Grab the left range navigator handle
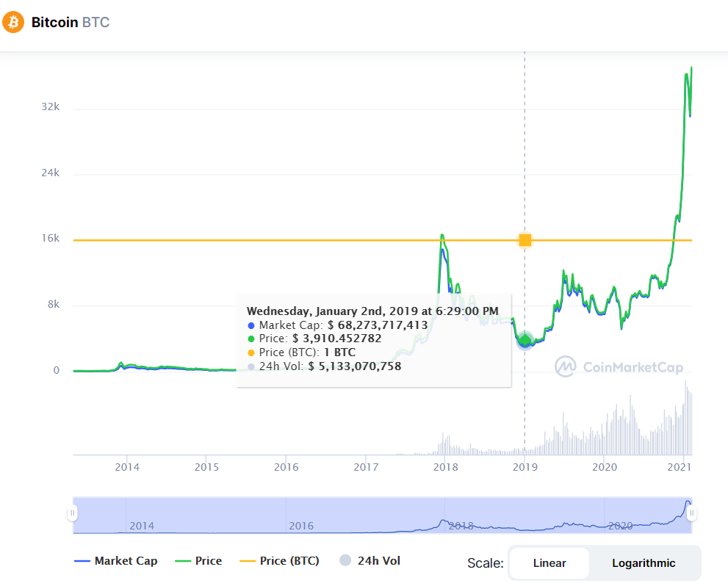Screen dimensions: 728x586 click(73, 513)
